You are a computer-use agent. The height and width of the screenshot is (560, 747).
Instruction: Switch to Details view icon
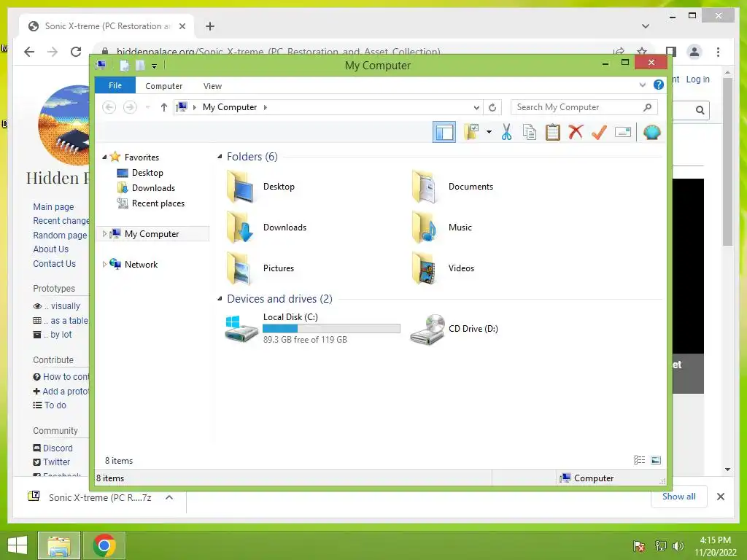(639, 460)
